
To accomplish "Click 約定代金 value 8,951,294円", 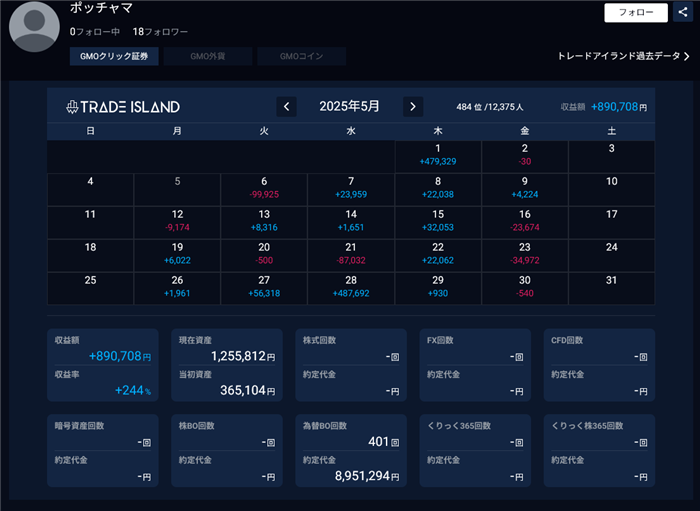I will click(367, 476).
